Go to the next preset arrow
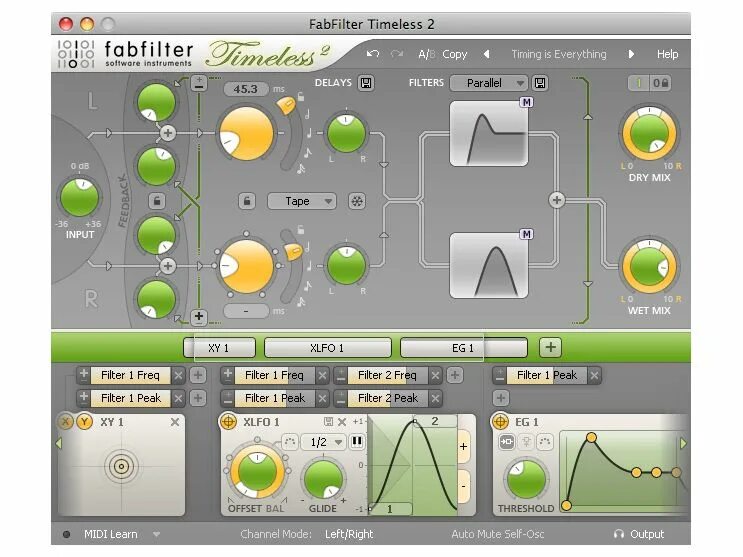 coord(631,54)
